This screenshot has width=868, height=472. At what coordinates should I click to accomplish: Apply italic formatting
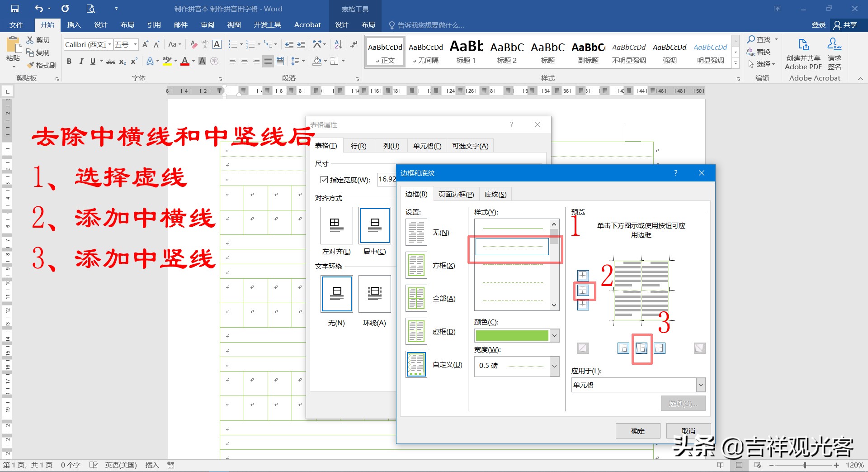point(81,61)
